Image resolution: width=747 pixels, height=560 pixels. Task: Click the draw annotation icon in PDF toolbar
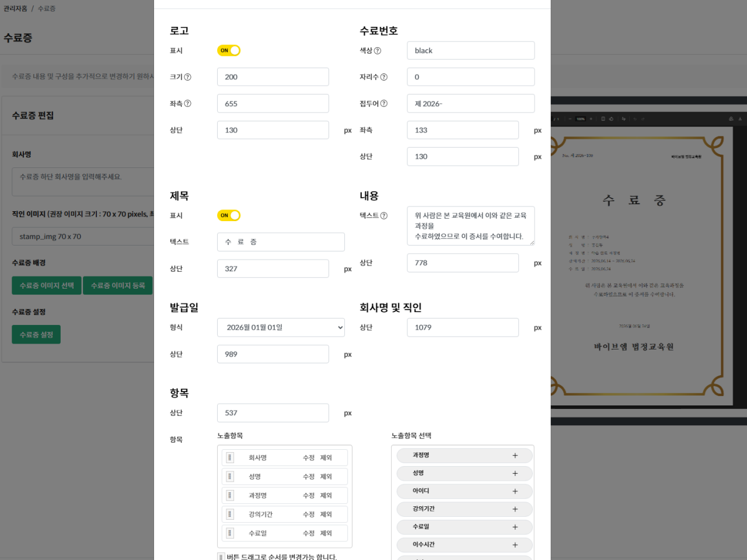click(623, 118)
